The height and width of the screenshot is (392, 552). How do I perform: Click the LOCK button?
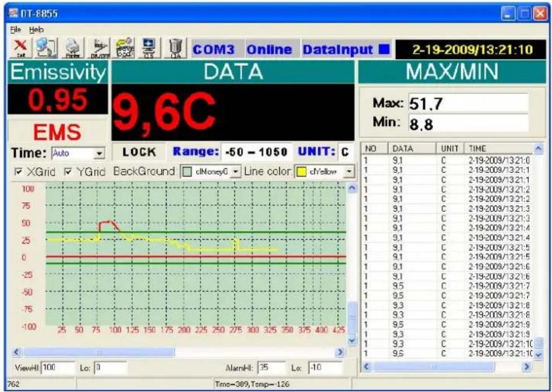click(x=139, y=152)
